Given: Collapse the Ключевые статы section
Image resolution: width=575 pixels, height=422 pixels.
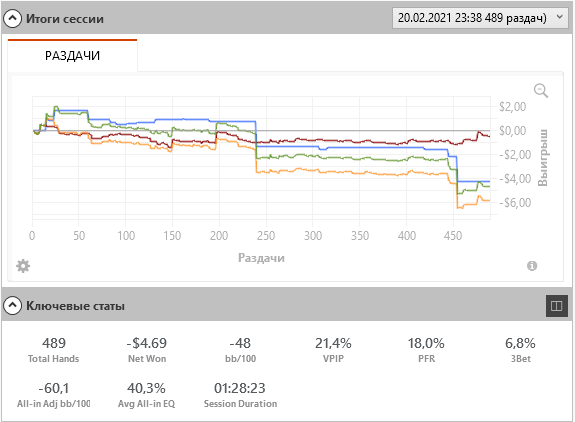Looking at the screenshot, I should [x=12, y=305].
